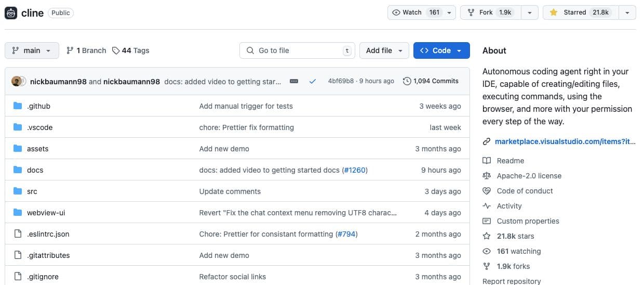The width and height of the screenshot is (644, 285).
Task: Expand the Add file dropdown
Action: [384, 50]
